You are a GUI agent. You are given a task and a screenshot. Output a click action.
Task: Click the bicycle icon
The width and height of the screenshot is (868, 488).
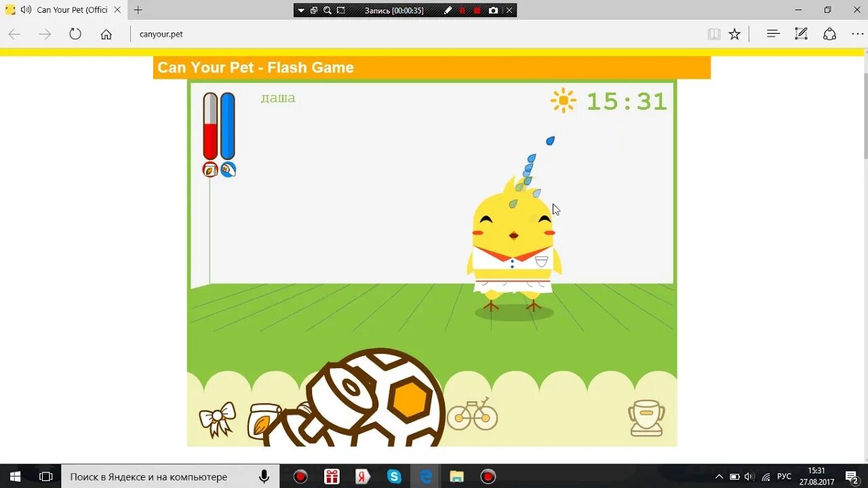coord(473,413)
